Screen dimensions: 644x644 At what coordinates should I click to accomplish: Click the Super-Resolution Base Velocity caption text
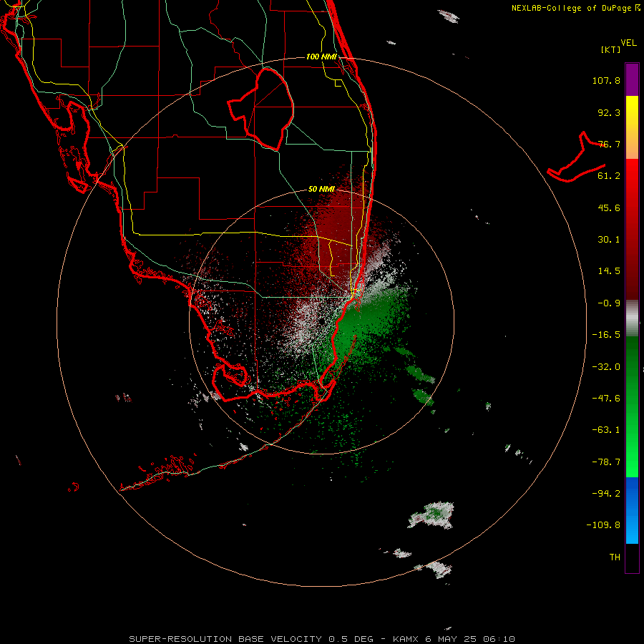point(321,639)
